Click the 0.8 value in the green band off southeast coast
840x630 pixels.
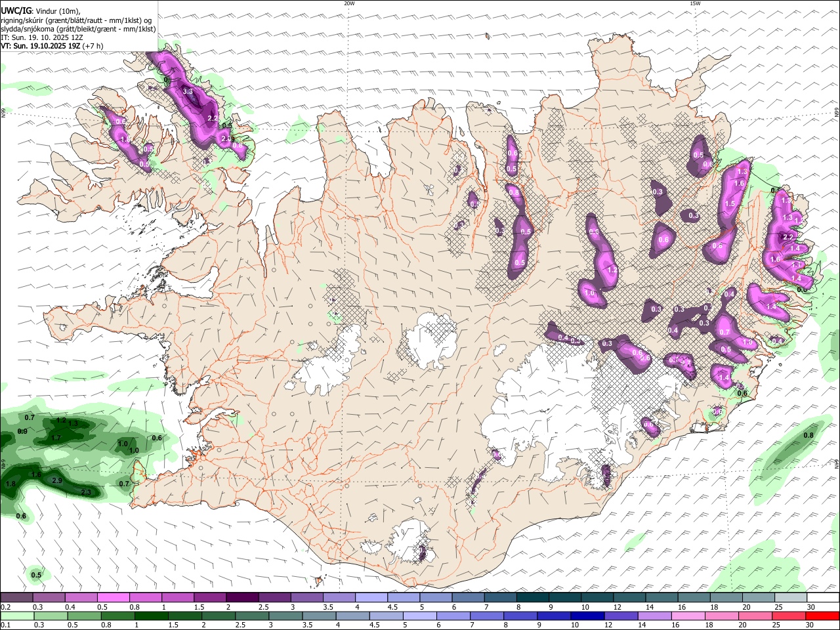point(808,435)
